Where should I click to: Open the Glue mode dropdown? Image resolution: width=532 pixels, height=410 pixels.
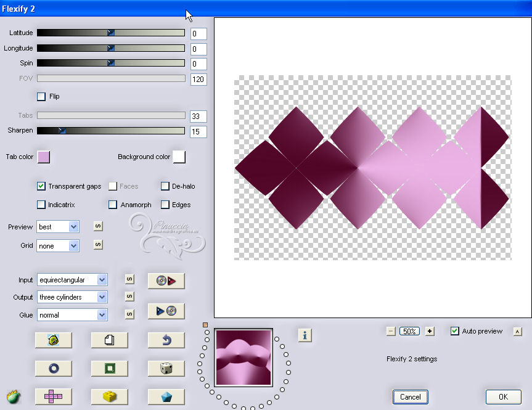coord(72,315)
